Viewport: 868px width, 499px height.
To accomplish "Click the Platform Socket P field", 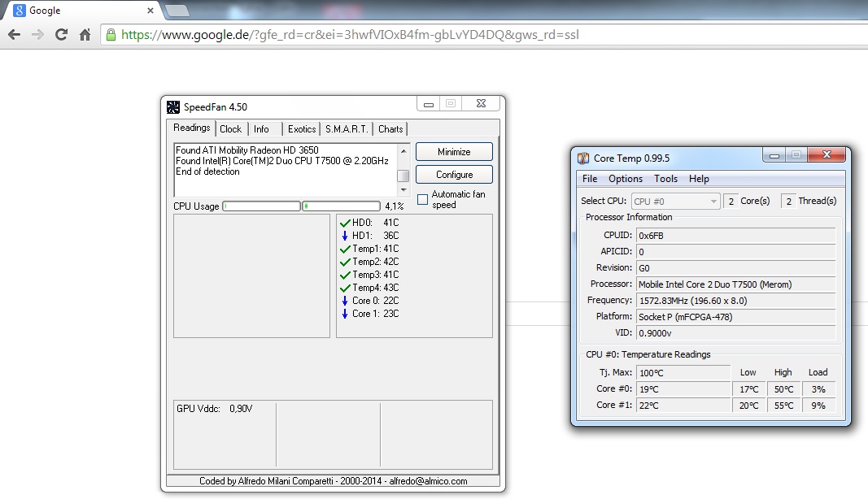I will (735, 317).
